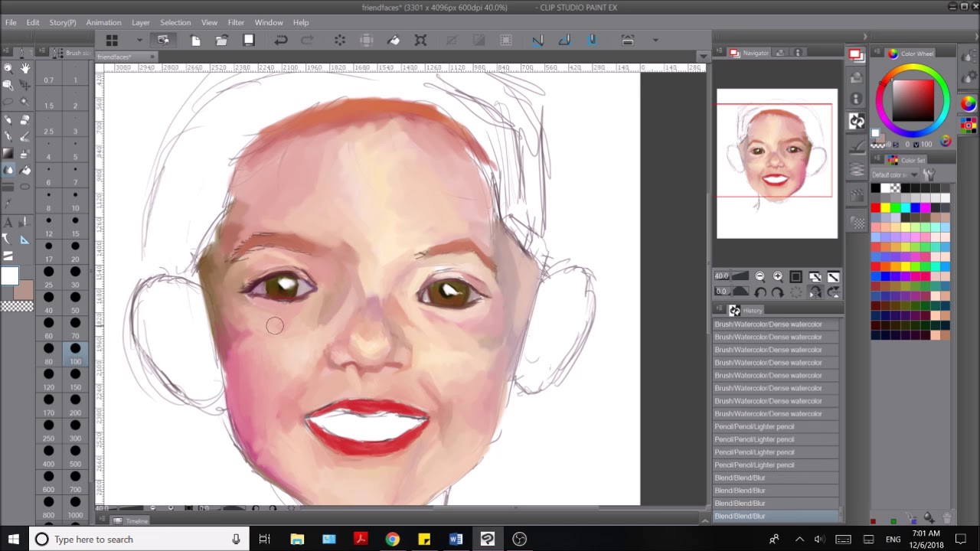
Task: Open Color Wheel panel menu button
Action: pyautogui.click(x=877, y=53)
